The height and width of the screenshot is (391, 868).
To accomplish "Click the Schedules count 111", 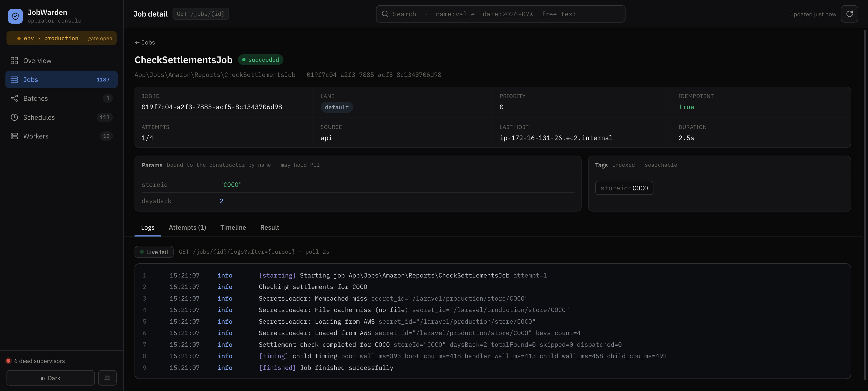I will [x=104, y=117].
